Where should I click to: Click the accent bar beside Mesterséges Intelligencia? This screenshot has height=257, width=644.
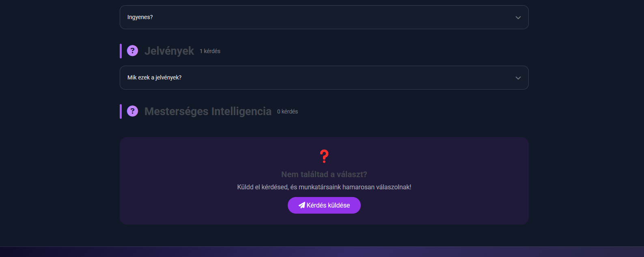click(x=121, y=111)
